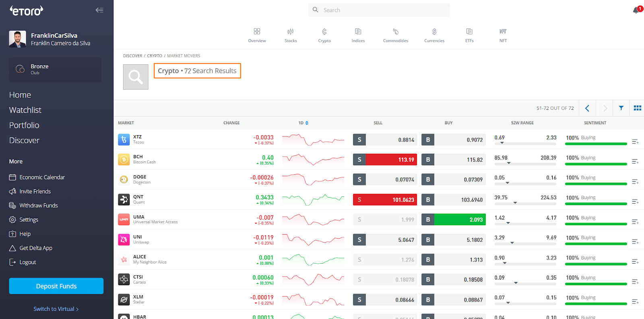The width and height of the screenshot is (644, 319).
Task: Click the Stellar XLM coin icon
Action: pyautogui.click(x=124, y=299)
